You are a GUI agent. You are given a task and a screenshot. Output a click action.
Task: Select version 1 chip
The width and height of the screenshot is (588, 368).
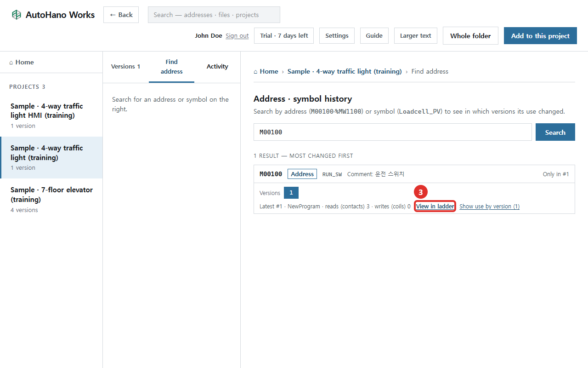(x=291, y=193)
